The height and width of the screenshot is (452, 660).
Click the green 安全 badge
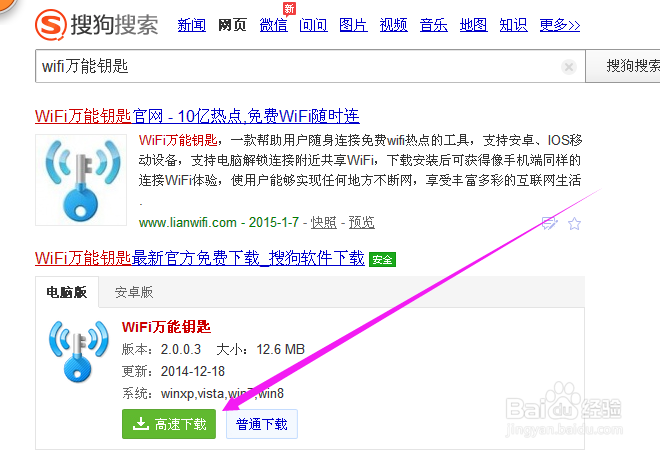pos(382,259)
